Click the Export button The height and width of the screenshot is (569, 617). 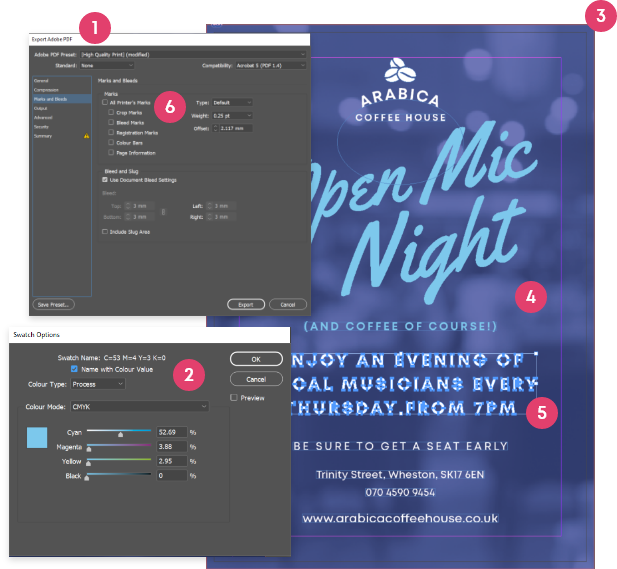click(x=246, y=305)
